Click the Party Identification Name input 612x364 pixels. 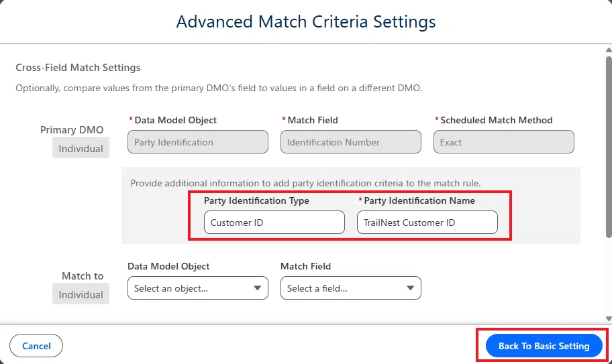(x=427, y=223)
